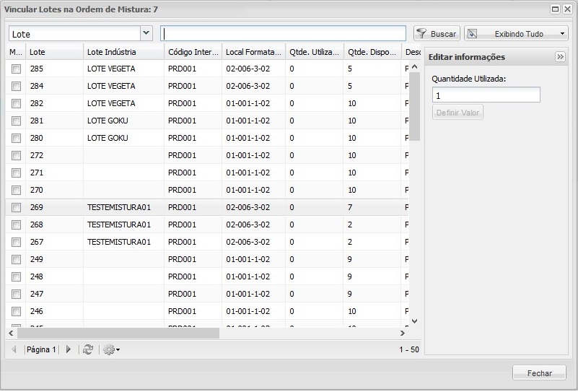Click available quantity 7 in row 269
578x392 pixels.
(350, 207)
